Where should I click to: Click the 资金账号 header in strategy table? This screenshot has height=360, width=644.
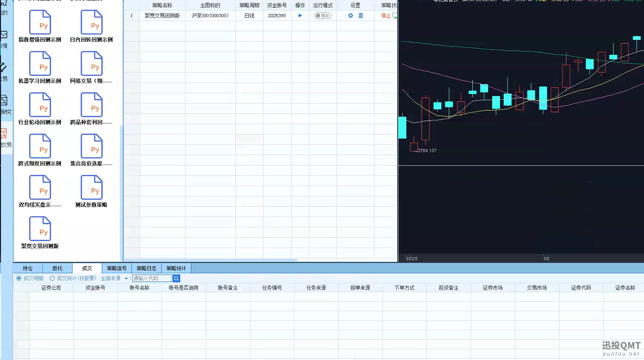pyautogui.click(x=277, y=5)
